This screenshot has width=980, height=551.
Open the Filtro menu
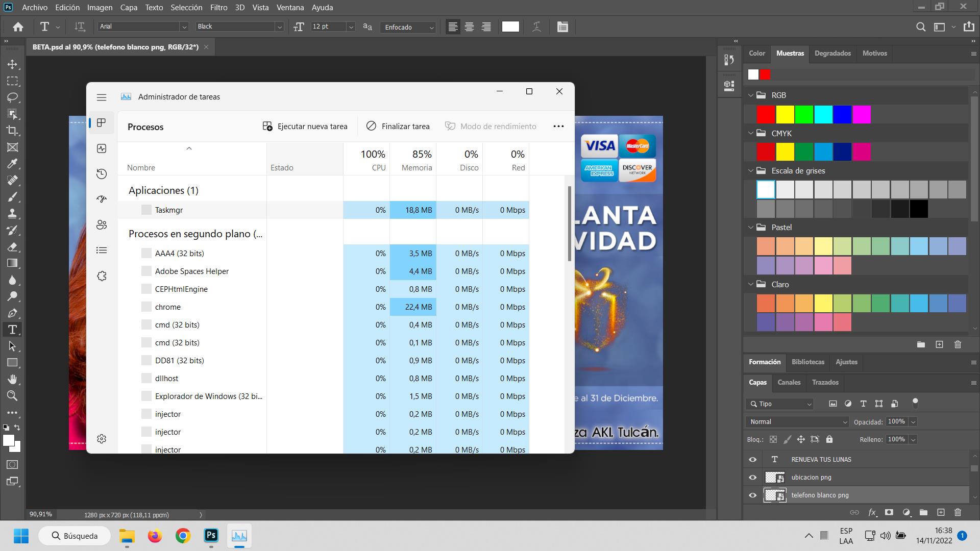[218, 8]
